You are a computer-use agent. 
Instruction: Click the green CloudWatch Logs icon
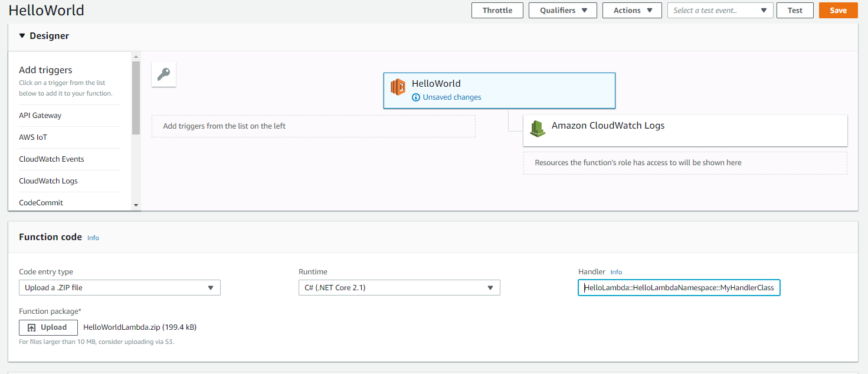pyautogui.click(x=537, y=129)
